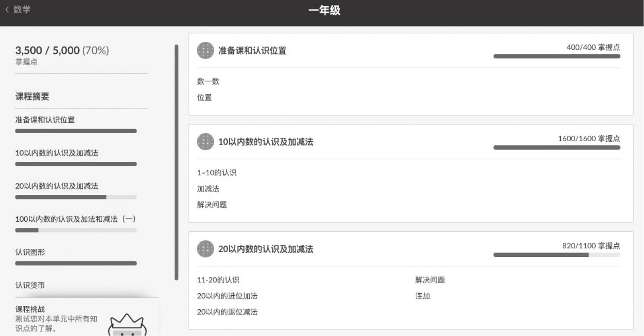Jump to 认识图形 in 课程摘要
Viewport: 644px width, 336px height.
[30, 252]
